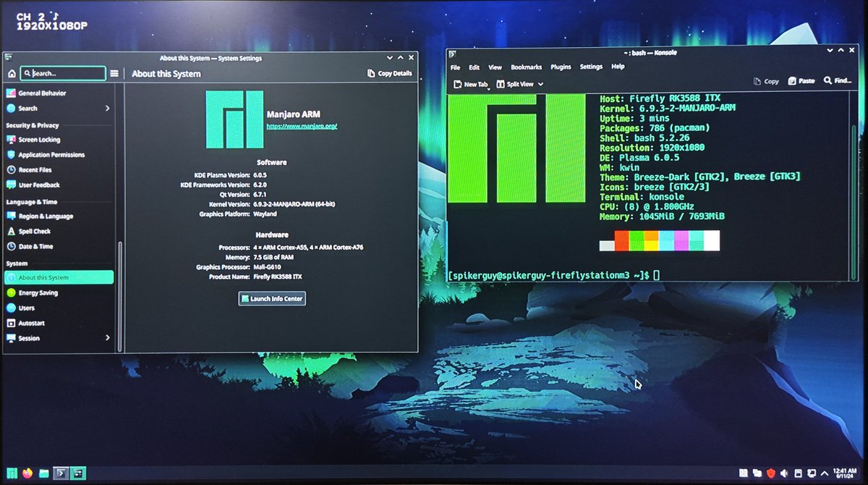Click the Konsole title bar terminal icon
Image resolution: width=868 pixels, height=485 pixels.
(x=452, y=53)
